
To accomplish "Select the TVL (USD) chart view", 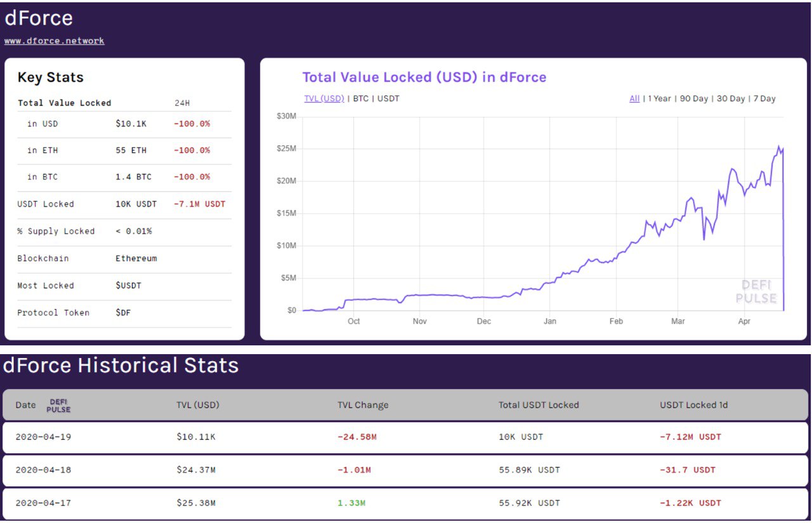I will coord(324,98).
